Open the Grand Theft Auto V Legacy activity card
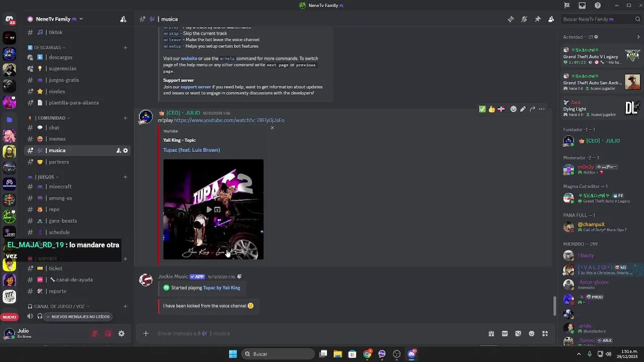Viewport: 644px width, 362px height. point(602,56)
